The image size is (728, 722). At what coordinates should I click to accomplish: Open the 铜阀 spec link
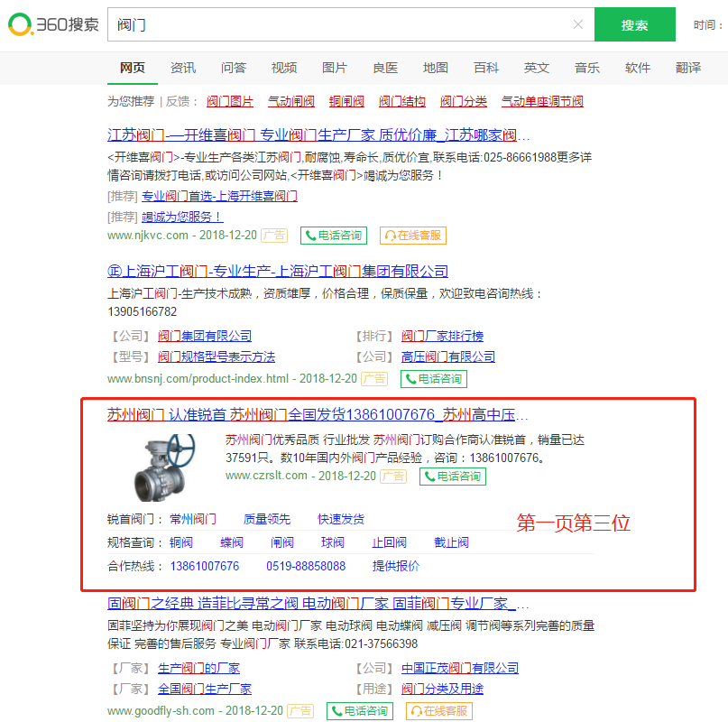pyautogui.click(x=181, y=542)
